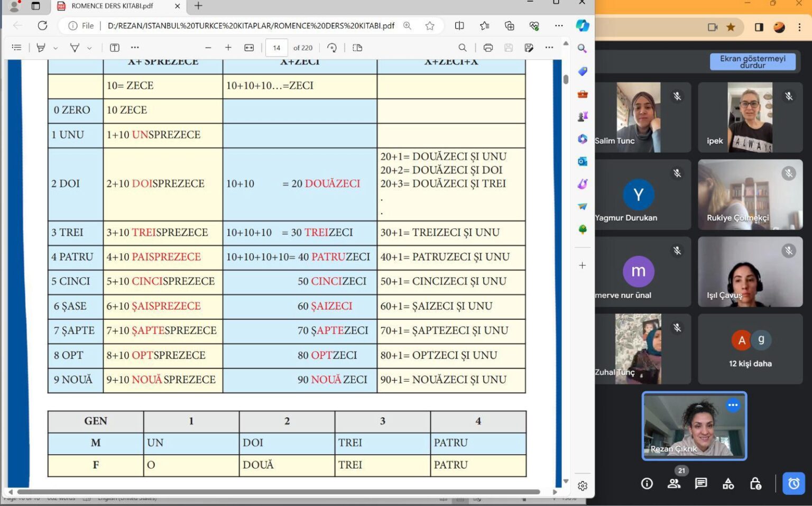The height and width of the screenshot is (506, 812).
Task: Open the Google Meet chat panel
Action: pos(701,483)
